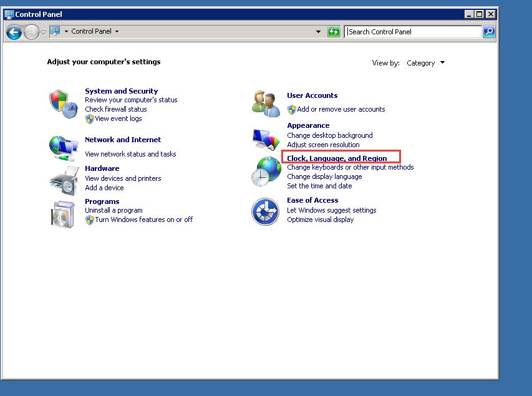Open Change desktop background link

coord(329,135)
